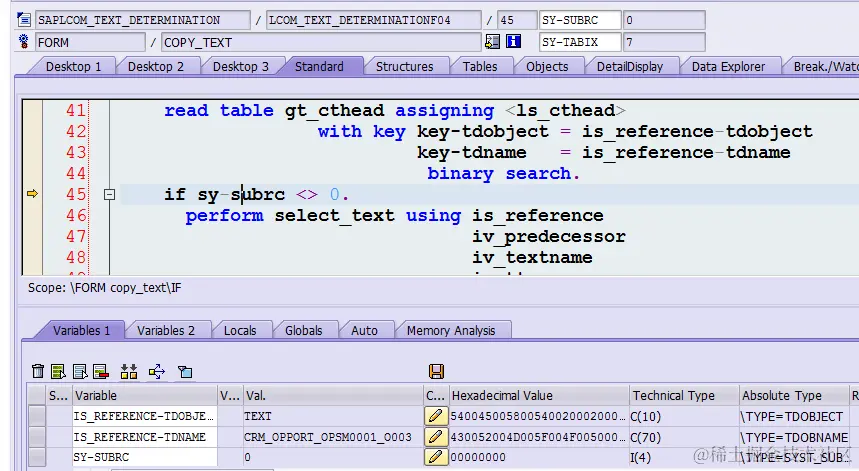The image size is (859, 471).
Task: Click pencil change icon for SY-SUBRC variable row
Action: [436, 457]
